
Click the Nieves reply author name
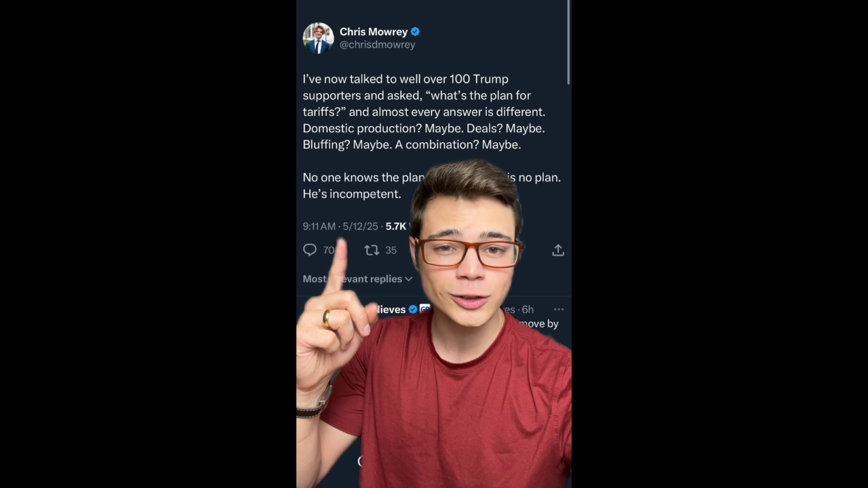(x=391, y=309)
